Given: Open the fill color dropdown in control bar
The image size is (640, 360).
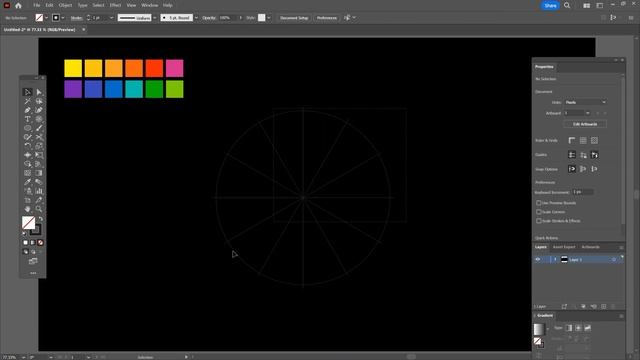Looking at the screenshot, I should [x=46, y=18].
